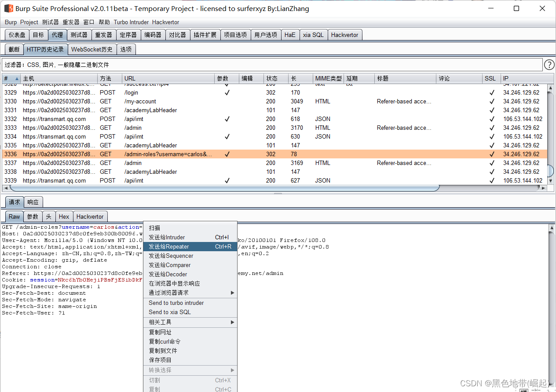556x392 pixels.
Task: Select the POST /login row 3329
Action: (132, 92)
